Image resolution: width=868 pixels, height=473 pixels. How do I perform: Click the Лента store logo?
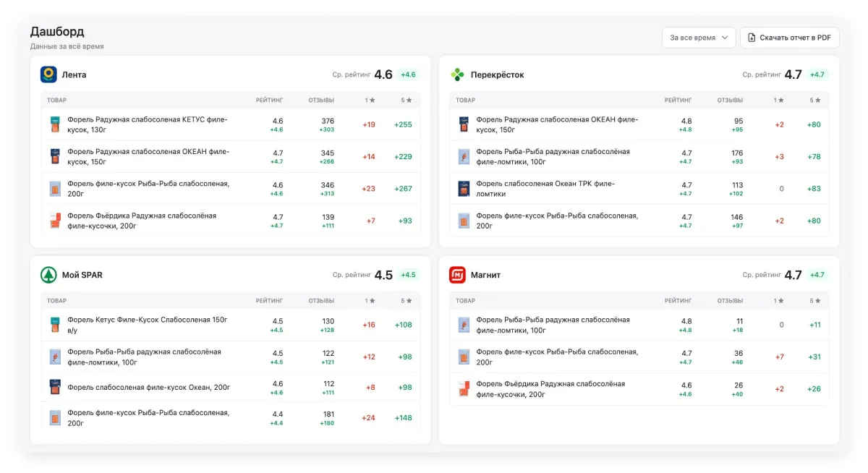[x=48, y=74]
